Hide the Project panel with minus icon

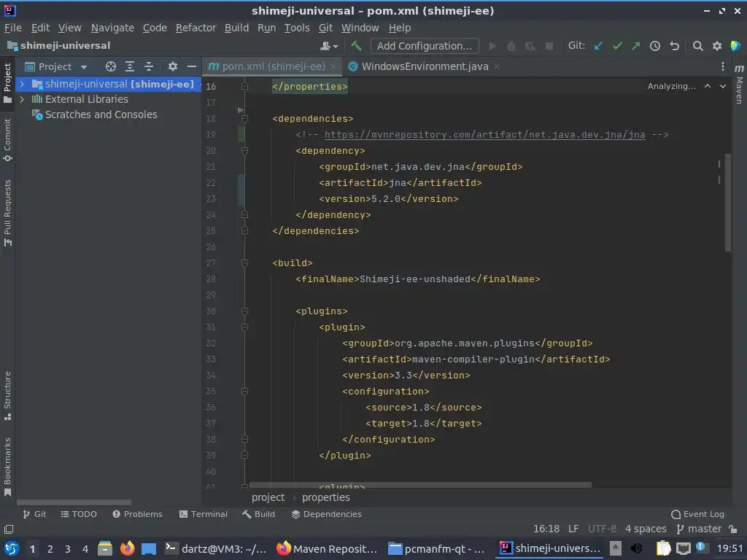192,66
